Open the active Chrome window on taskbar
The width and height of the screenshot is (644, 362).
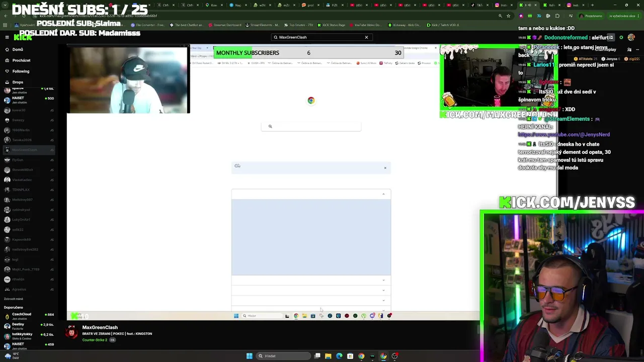(383, 356)
